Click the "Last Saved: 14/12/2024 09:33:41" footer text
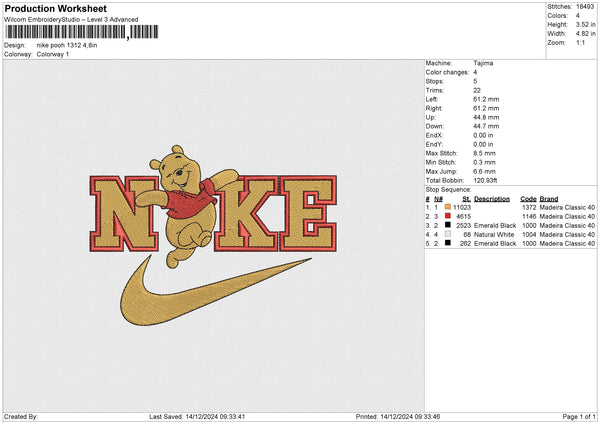This screenshot has height=424, width=600. (x=197, y=416)
